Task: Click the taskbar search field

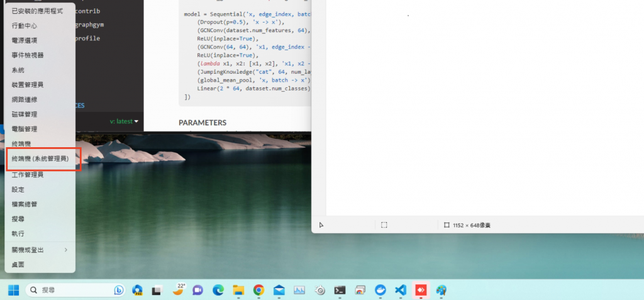Action: point(75,291)
